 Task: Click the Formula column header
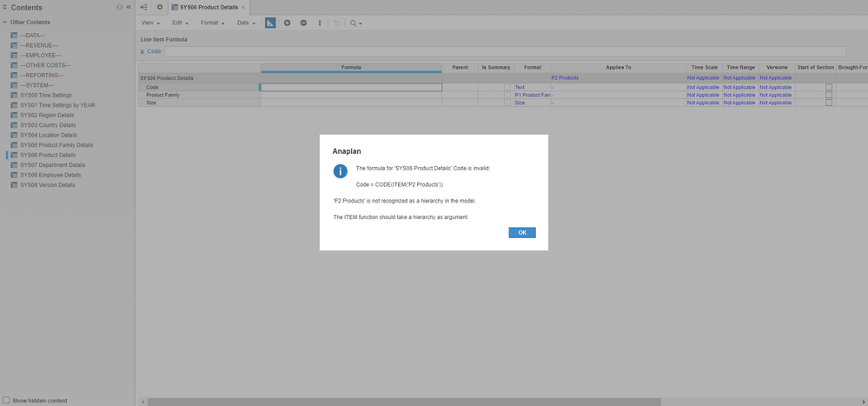(351, 67)
